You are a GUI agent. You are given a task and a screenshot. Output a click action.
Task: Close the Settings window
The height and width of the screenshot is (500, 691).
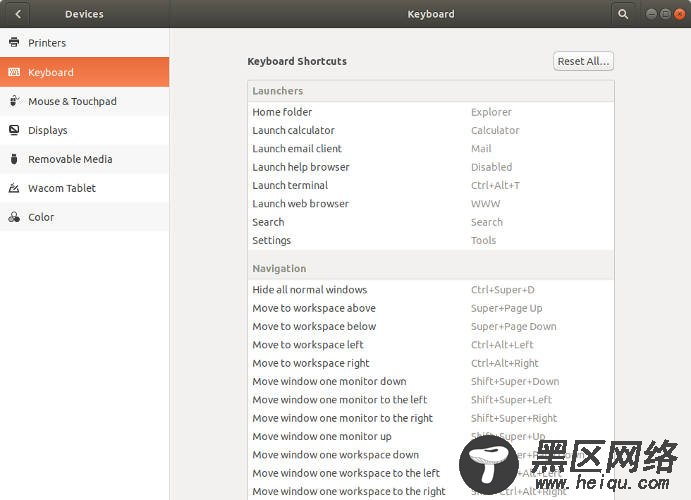pyautogui.click(x=680, y=14)
